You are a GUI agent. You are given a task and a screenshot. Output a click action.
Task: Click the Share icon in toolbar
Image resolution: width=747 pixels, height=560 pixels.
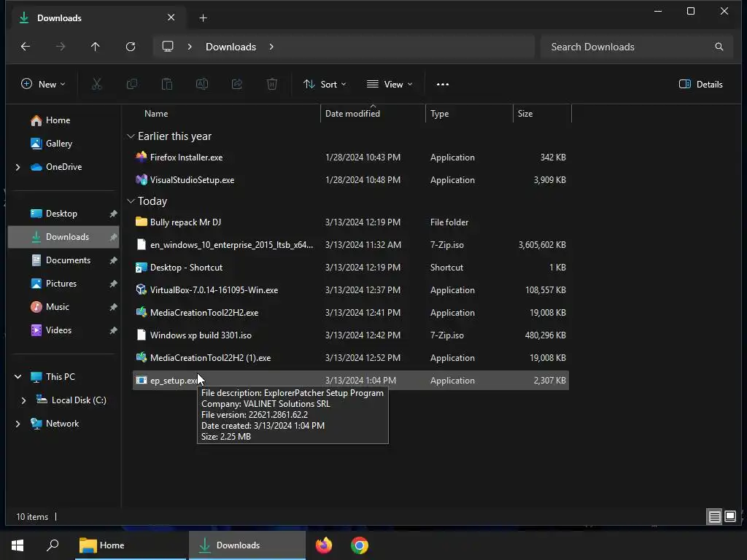pos(237,85)
